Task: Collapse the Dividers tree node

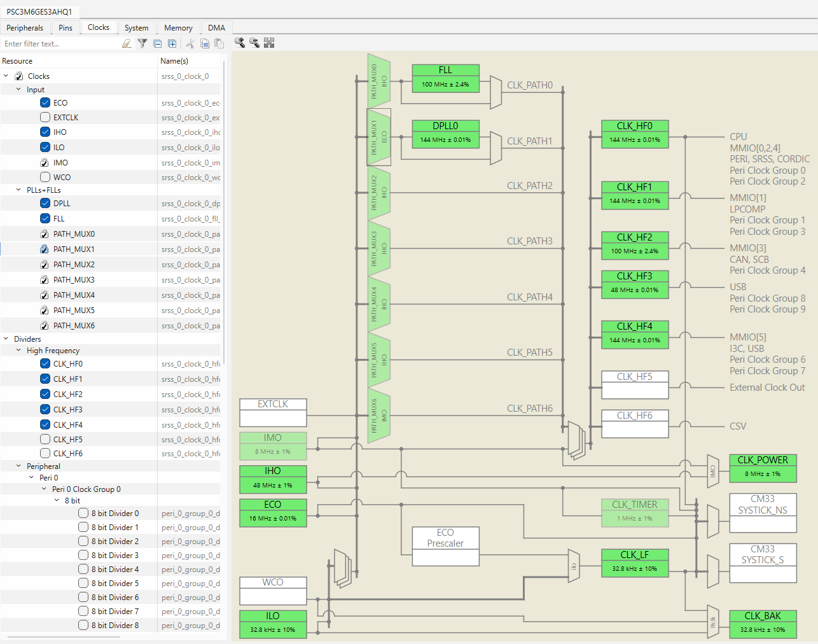Action: pos(6,339)
